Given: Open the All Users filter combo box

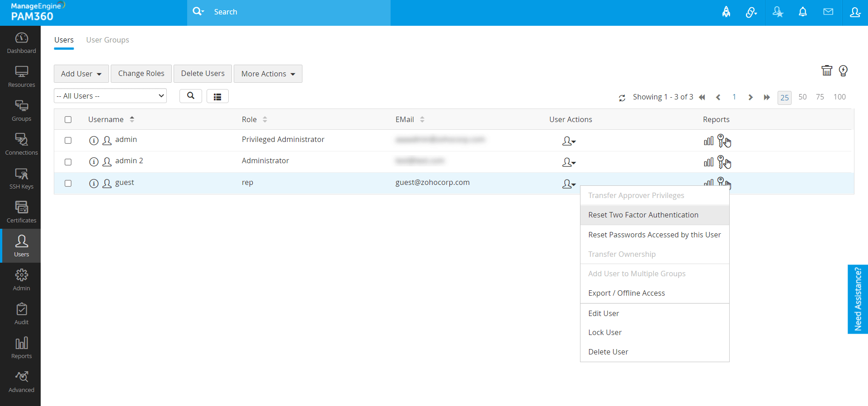Looking at the screenshot, I should pyautogui.click(x=110, y=96).
